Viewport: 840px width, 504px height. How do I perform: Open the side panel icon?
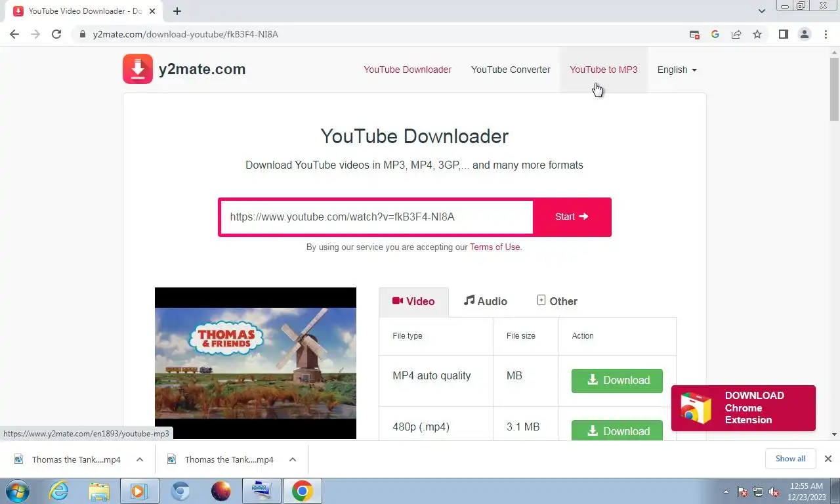[x=783, y=34]
